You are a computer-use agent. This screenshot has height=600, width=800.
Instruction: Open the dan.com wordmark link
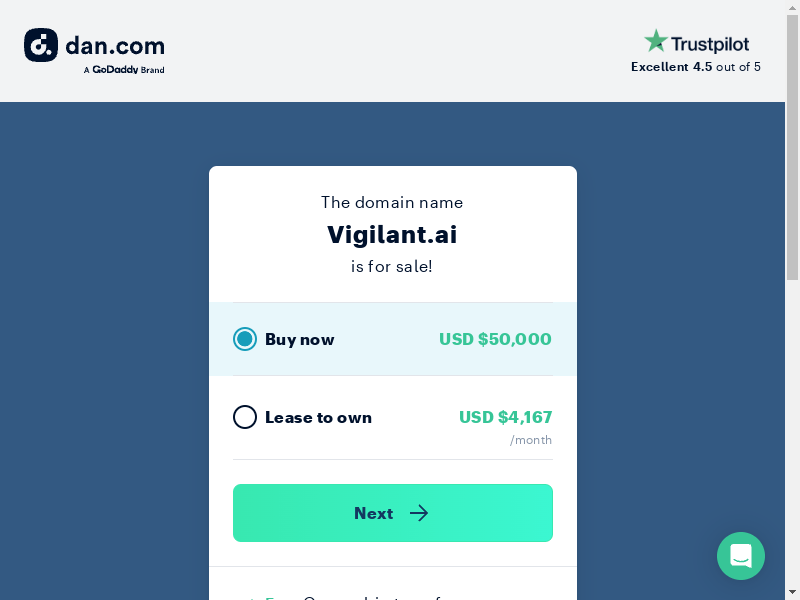(x=115, y=45)
